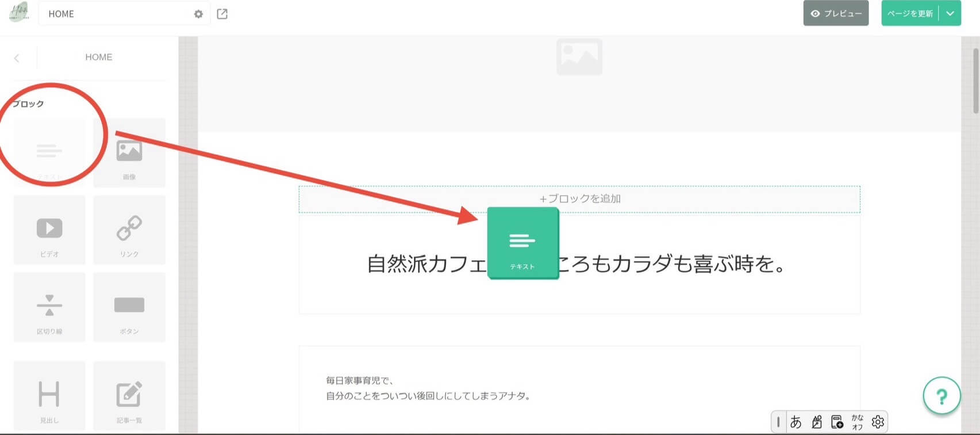980x435 pixels.
Task: Click the green help question mark button
Action: (x=941, y=396)
